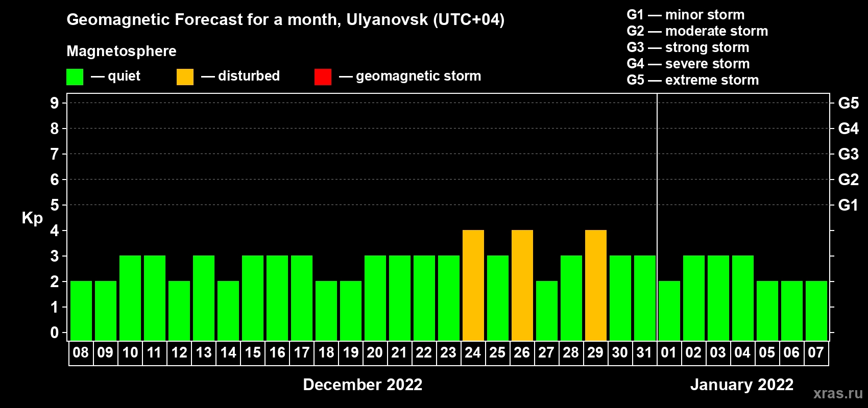
Task: Click the January 01 date label
Action: click(669, 352)
